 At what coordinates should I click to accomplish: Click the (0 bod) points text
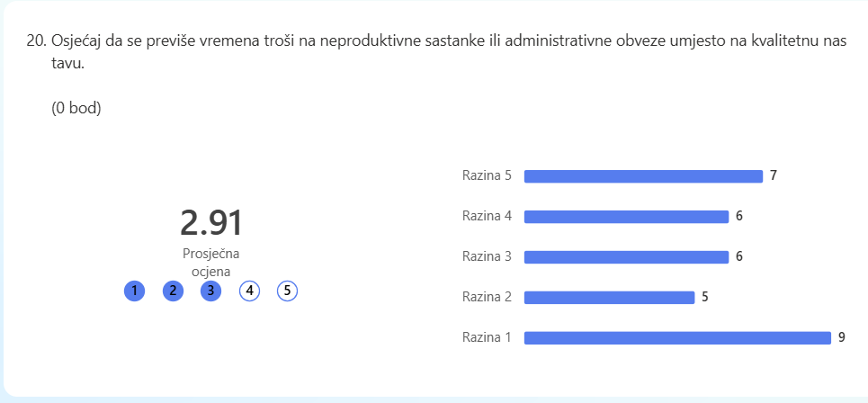tap(76, 109)
